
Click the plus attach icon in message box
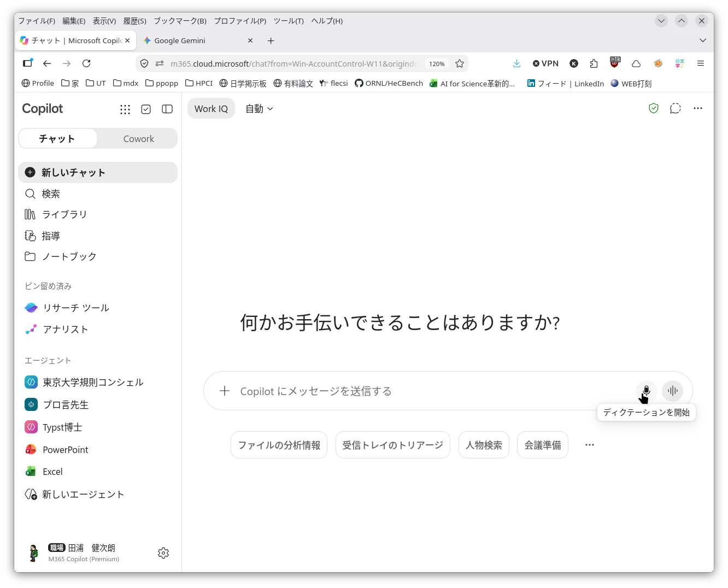click(225, 391)
